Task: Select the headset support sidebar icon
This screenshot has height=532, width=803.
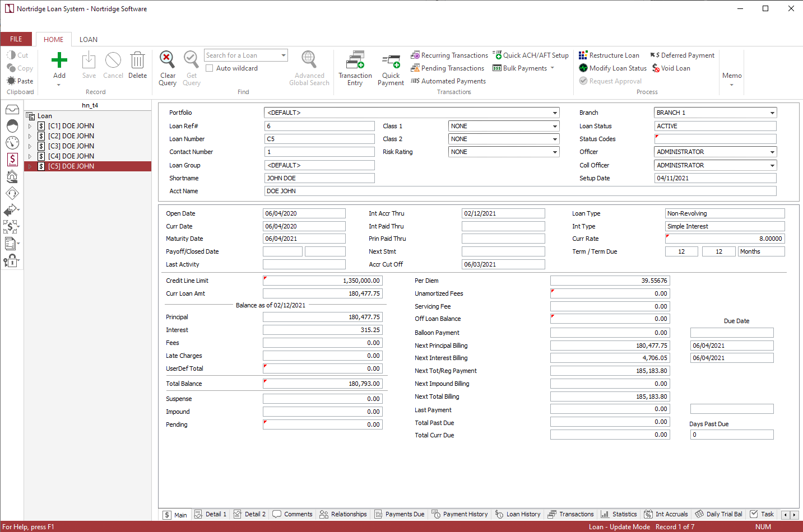Action: click(x=12, y=193)
